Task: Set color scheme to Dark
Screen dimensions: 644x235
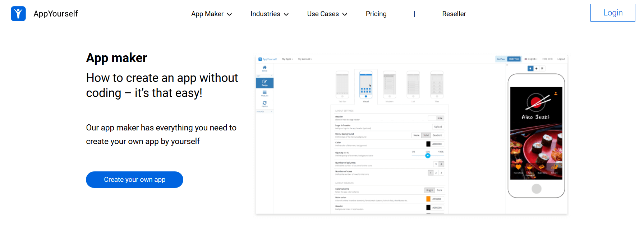Action: coord(440,190)
